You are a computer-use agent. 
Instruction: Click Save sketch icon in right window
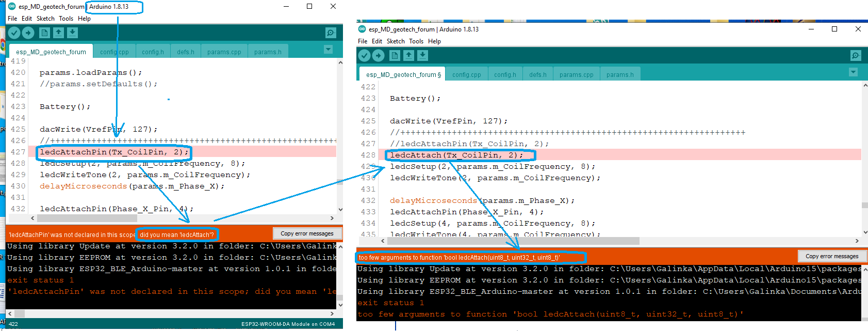(423, 56)
